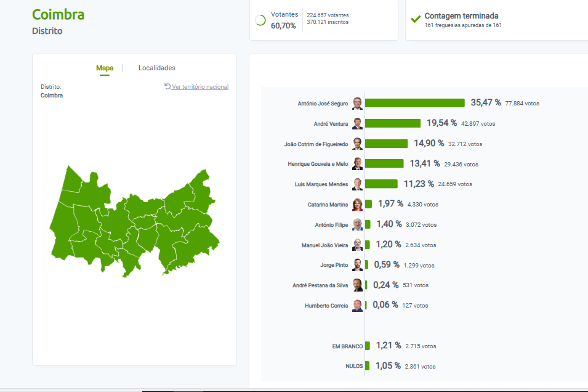The image size is (588, 392).
Task: Click André Ventura's candidate photo
Action: 357,124
